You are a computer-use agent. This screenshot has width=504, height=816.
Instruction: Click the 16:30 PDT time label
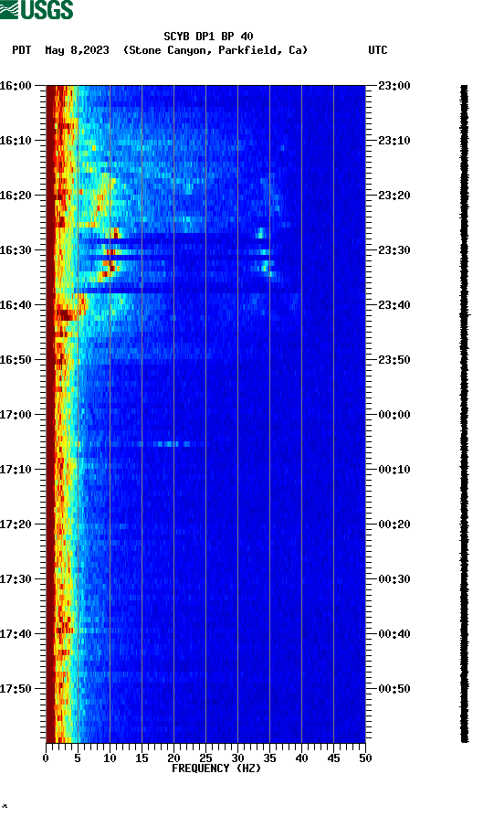tap(16, 249)
